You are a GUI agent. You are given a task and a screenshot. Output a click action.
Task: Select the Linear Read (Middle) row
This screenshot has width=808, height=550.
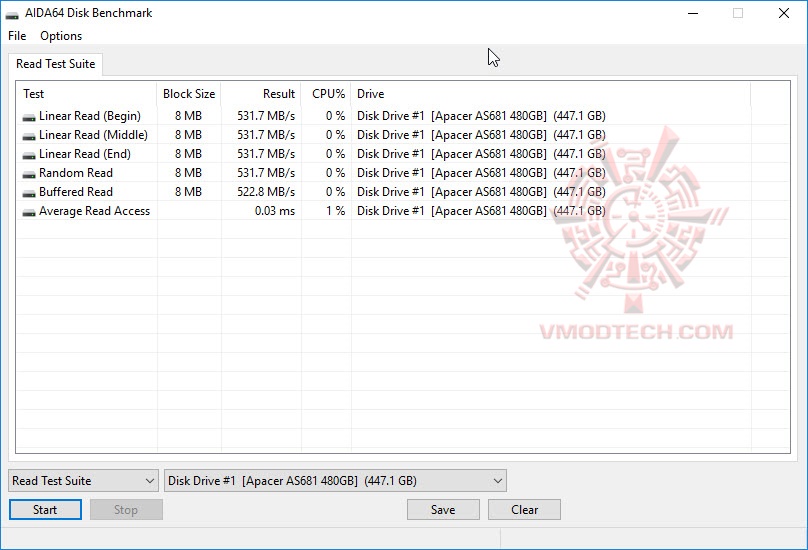tap(403, 135)
